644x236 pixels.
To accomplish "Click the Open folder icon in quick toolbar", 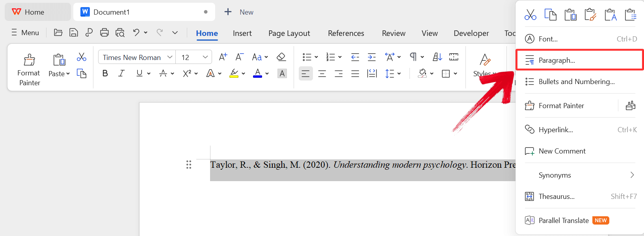I will 58,32.
